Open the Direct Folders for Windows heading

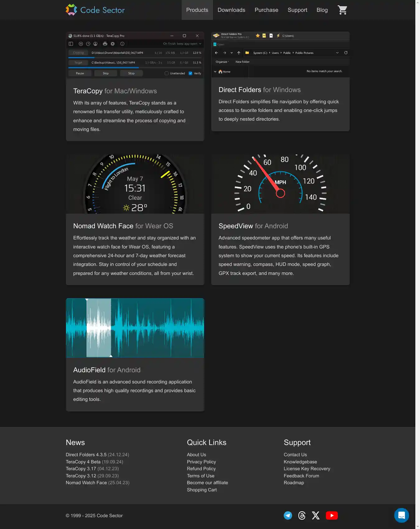[259, 90]
